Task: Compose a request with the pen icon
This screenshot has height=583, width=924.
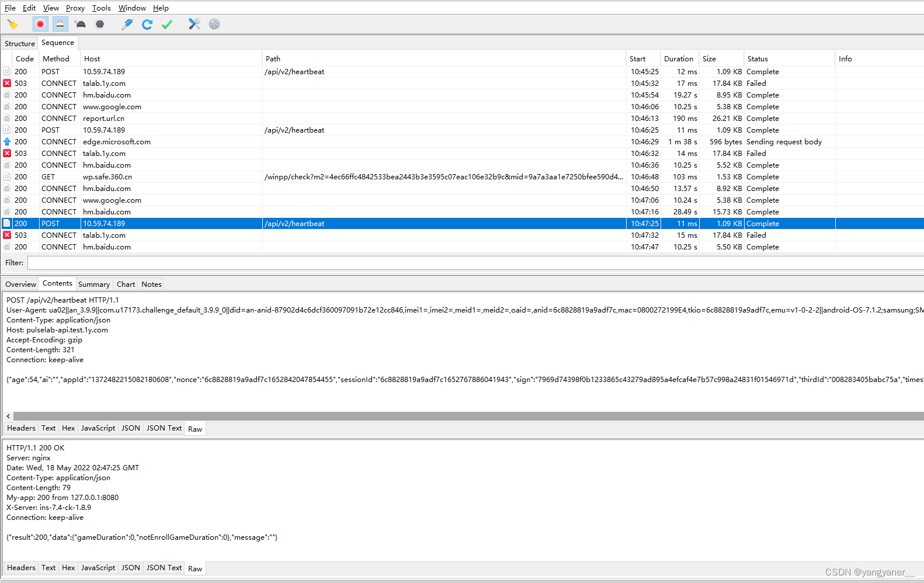Action: point(127,24)
